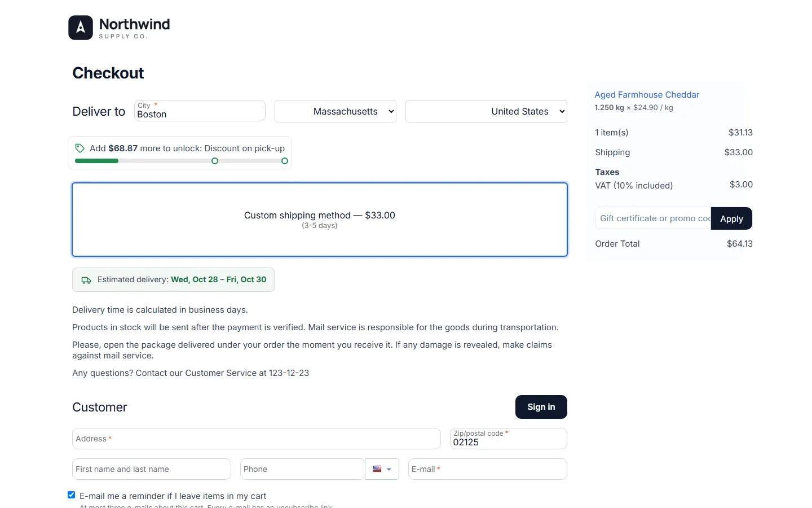This screenshot has width=812, height=508.
Task: Click the Zip/postal code field
Action: point(509,439)
